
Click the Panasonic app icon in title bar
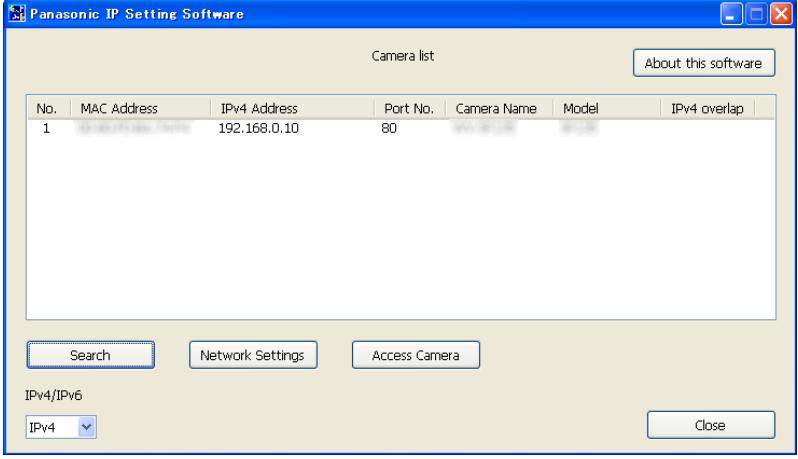(x=17, y=14)
